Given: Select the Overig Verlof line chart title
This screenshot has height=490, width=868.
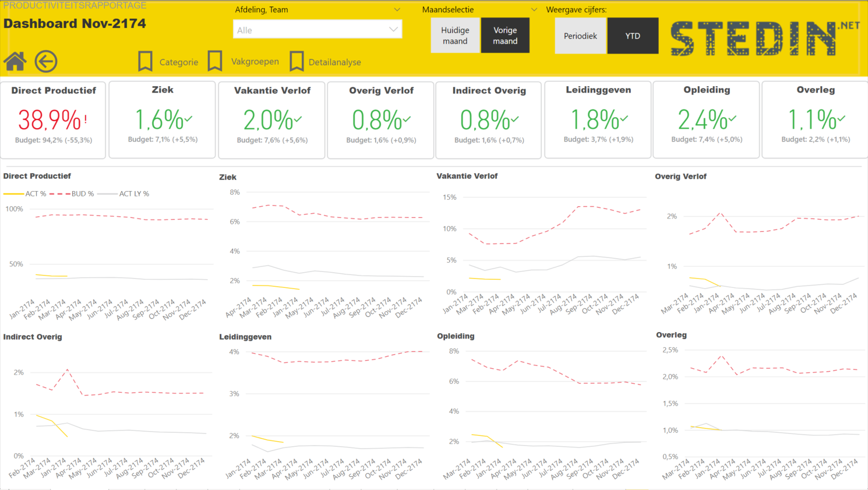Looking at the screenshot, I should [680, 177].
